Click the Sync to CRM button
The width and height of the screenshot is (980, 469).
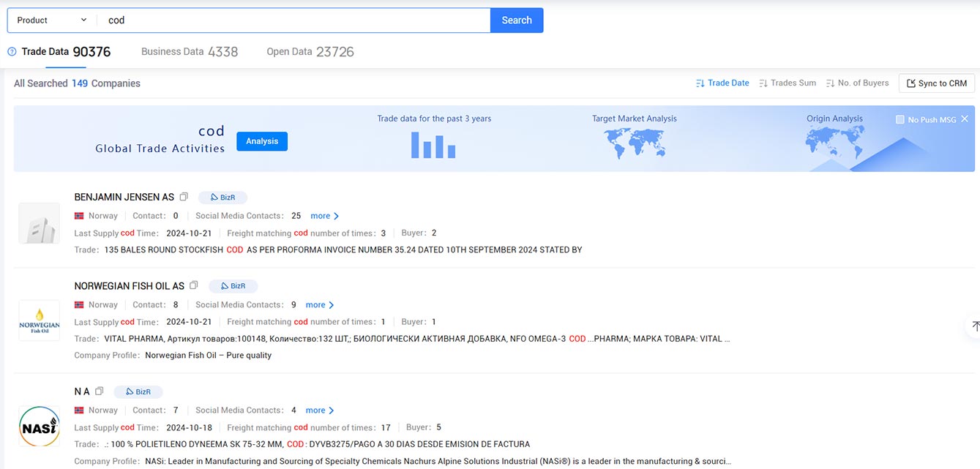[937, 83]
